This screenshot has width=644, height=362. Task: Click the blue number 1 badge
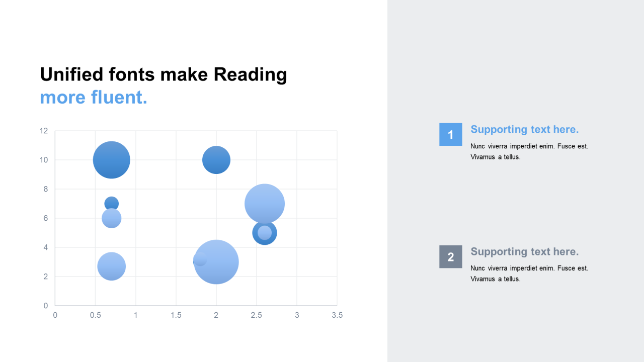450,134
